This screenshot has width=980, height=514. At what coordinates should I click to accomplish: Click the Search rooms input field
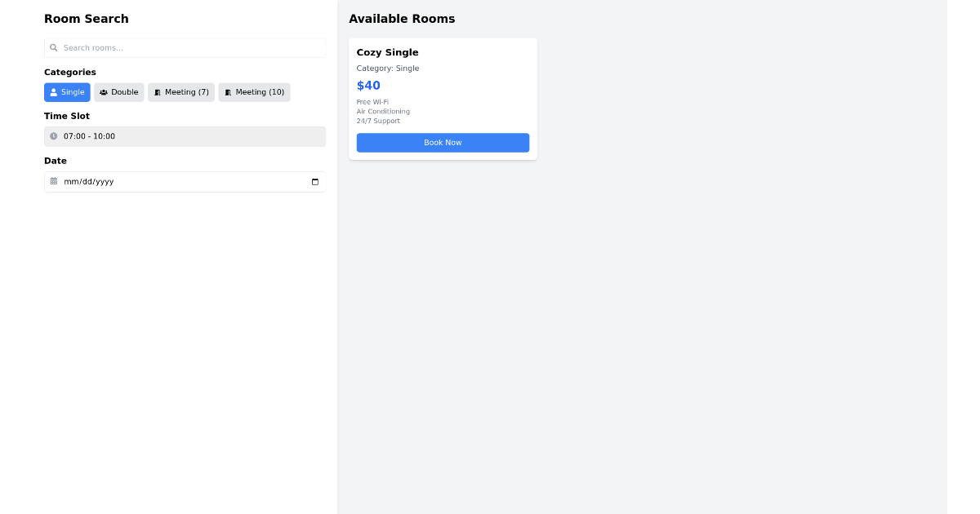[x=185, y=47]
